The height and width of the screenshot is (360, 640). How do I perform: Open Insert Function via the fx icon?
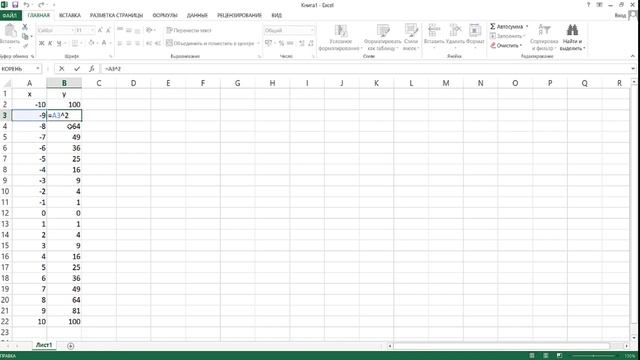tap(92, 69)
